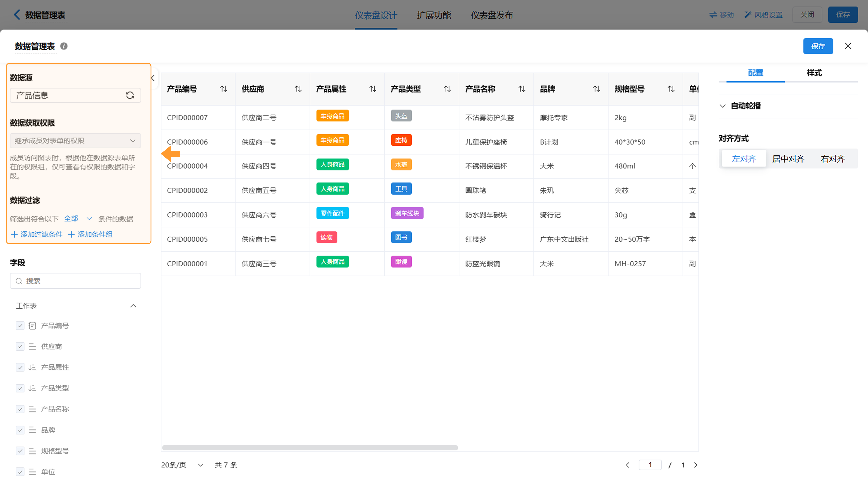Viewport: 868px width, 488px height.
Task: Uncheck the 供应商 field checkbox
Action: tap(20, 347)
